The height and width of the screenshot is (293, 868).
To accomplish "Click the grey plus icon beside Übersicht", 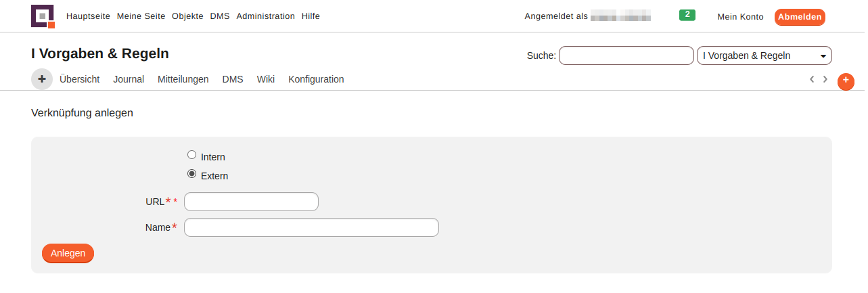I will [x=42, y=79].
